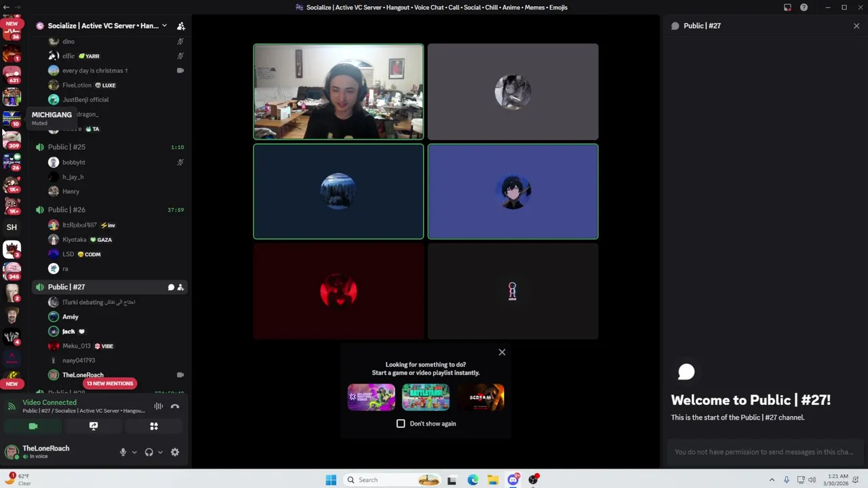Select user LSD with CODM tag

[x=110, y=254]
